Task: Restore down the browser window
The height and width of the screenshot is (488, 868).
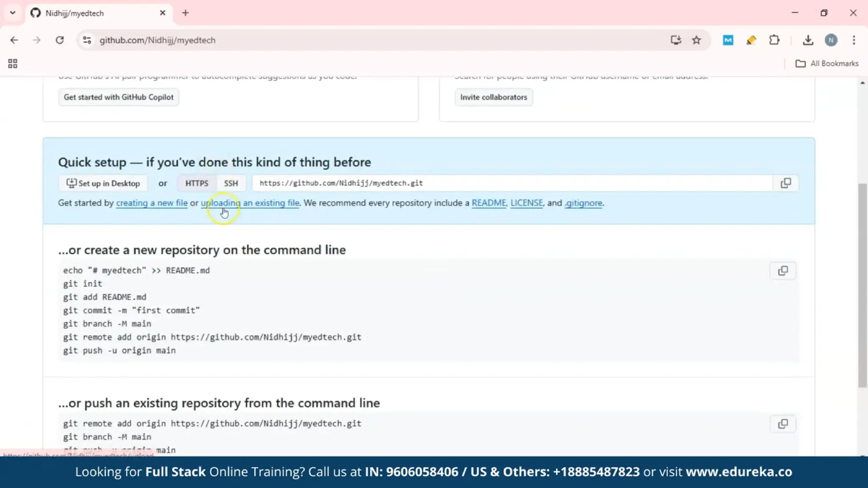Action: (x=824, y=13)
